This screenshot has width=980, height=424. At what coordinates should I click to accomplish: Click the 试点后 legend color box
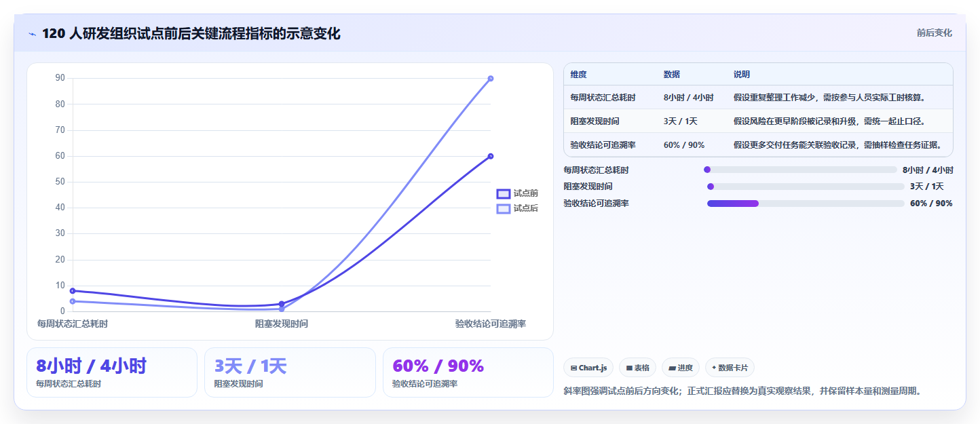pos(504,208)
